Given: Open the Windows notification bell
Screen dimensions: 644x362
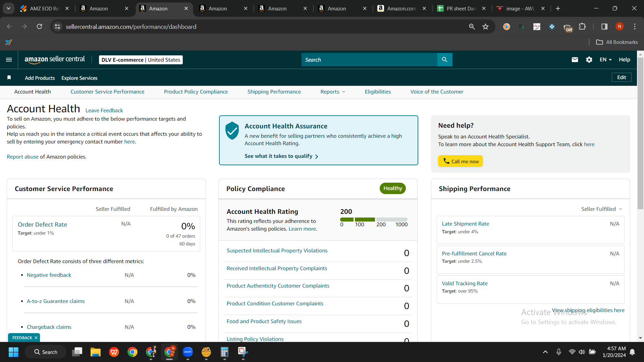Looking at the screenshot, I should [x=632, y=352].
